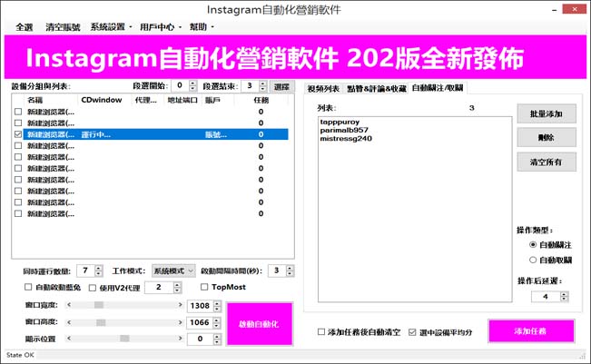Click the 窗口高度 1066 spinner arrows
Viewport: 591px width, 364px height.
(216, 322)
